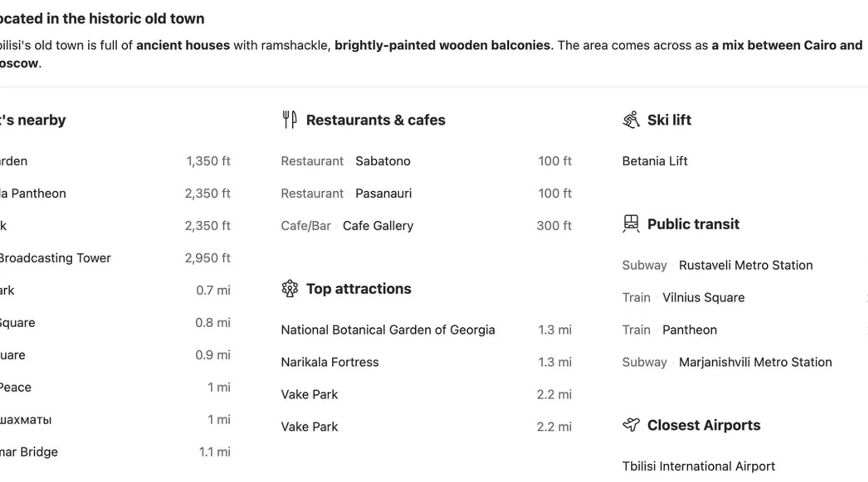Click the skier Ski lift icon

[x=631, y=120]
